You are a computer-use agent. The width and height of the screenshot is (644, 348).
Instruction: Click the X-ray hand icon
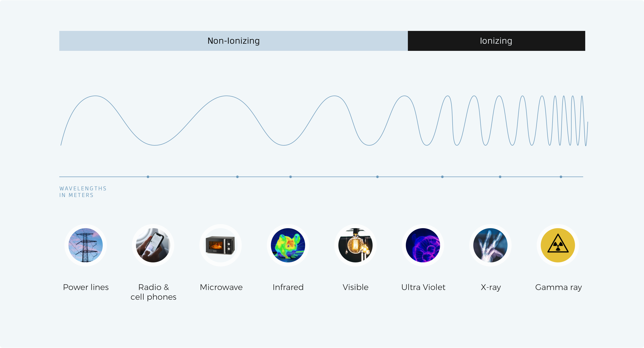[x=490, y=245]
